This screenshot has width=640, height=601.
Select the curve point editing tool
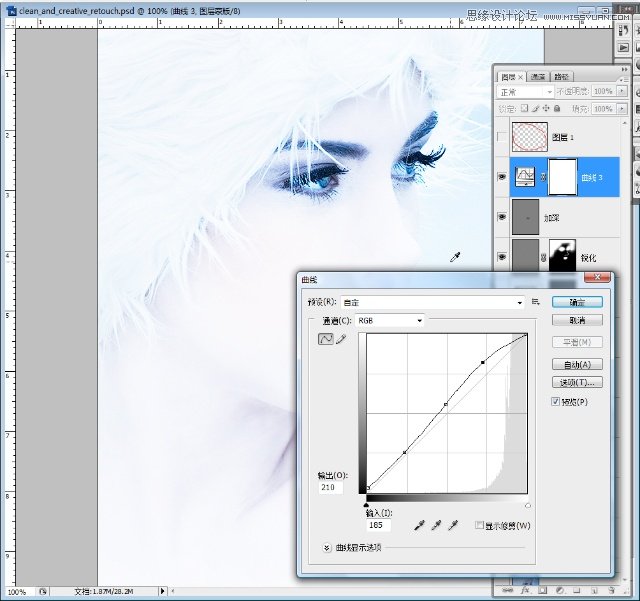click(325, 339)
